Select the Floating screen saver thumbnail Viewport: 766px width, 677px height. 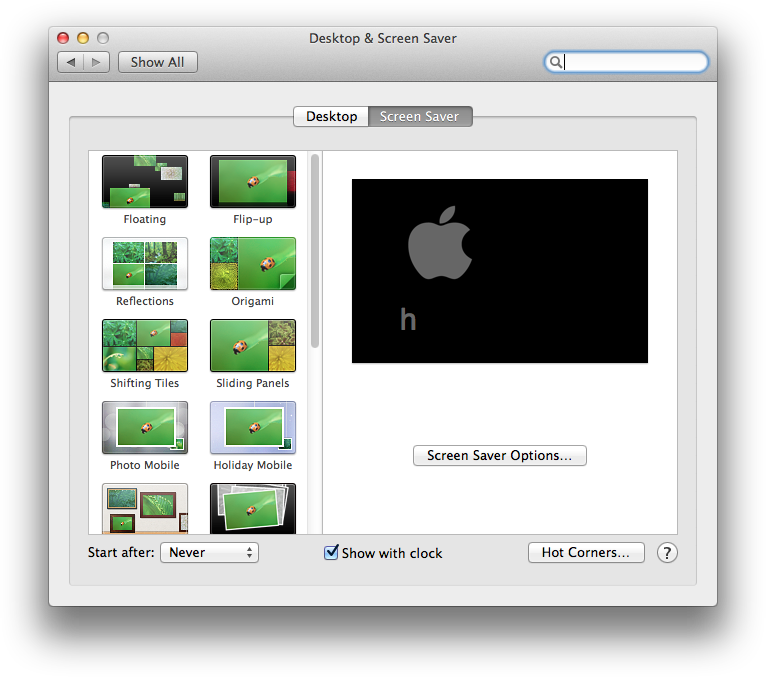point(145,182)
